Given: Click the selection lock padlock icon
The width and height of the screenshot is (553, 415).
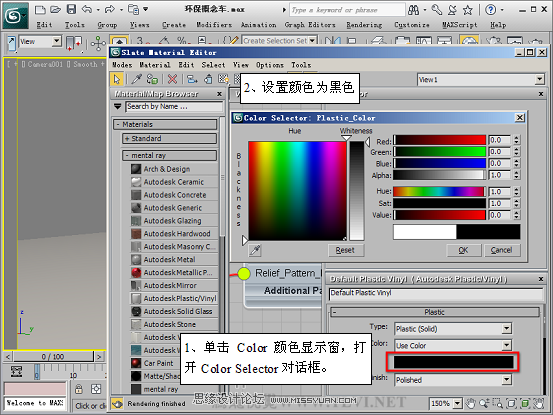Looking at the screenshot, I should [x=79, y=389].
